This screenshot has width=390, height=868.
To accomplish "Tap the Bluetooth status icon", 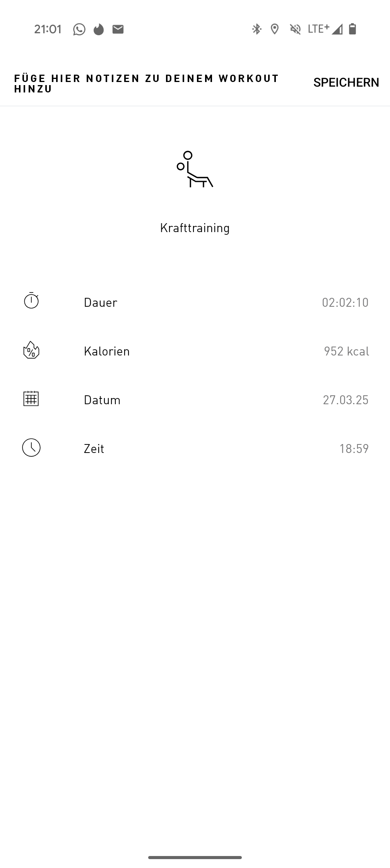I will click(257, 29).
